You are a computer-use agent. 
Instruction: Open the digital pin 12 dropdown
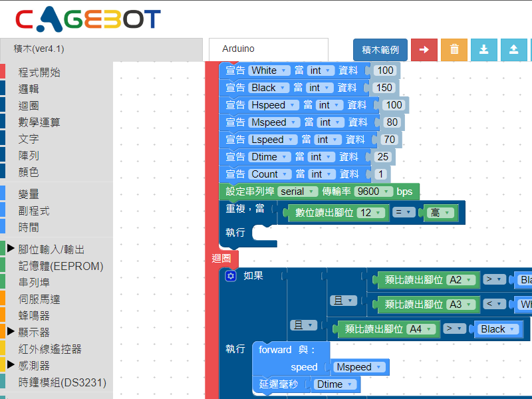click(x=371, y=213)
